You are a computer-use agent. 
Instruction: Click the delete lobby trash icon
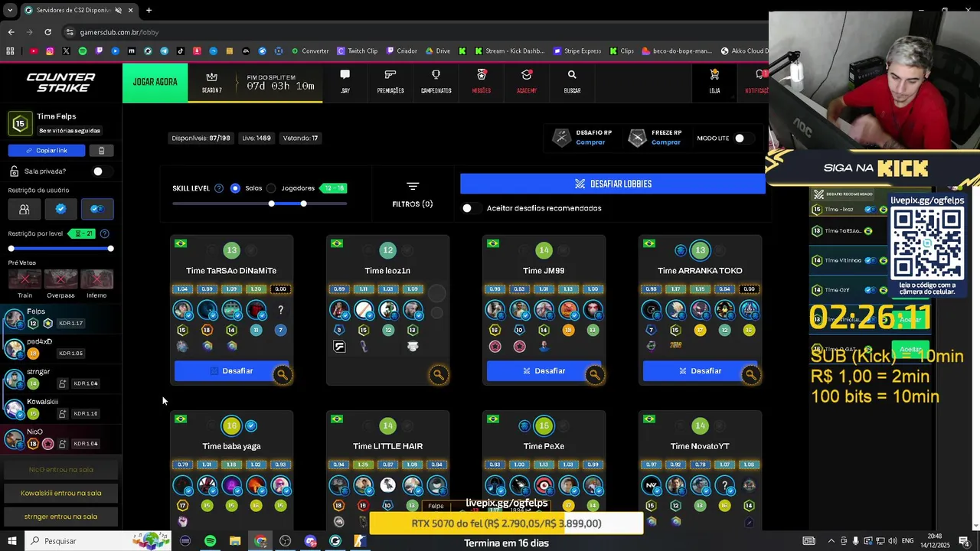click(101, 151)
